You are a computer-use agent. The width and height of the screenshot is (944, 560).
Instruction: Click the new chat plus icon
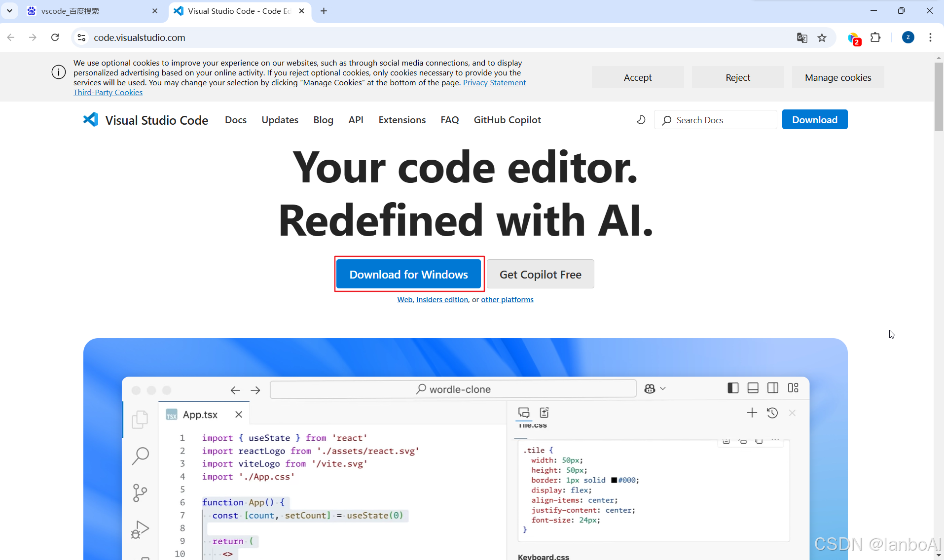coord(752,413)
